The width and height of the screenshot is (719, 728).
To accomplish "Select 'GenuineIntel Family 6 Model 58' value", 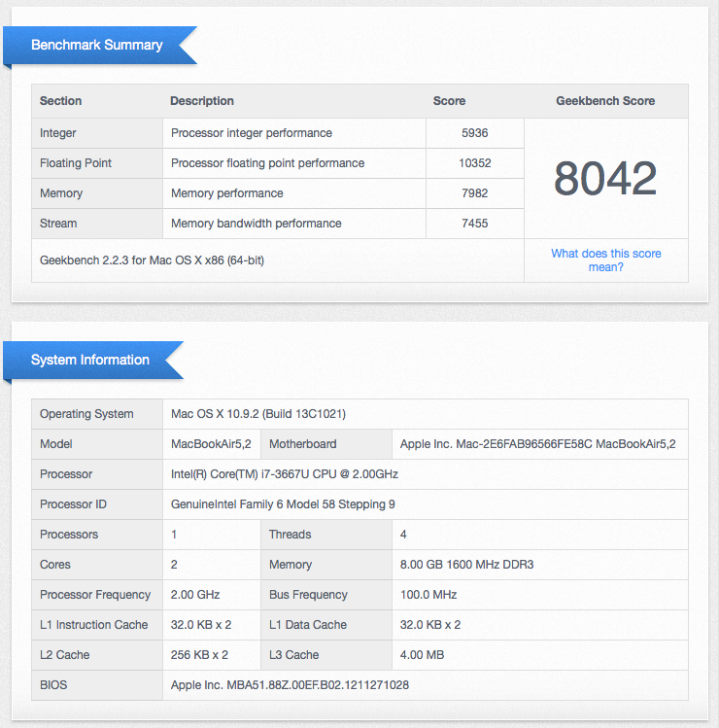I will coord(283,504).
